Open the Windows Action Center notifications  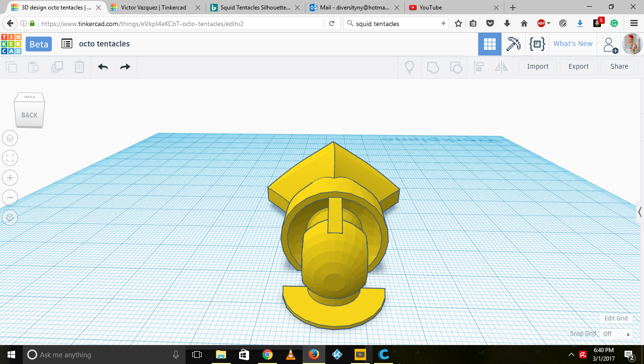pyautogui.click(x=630, y=355)
